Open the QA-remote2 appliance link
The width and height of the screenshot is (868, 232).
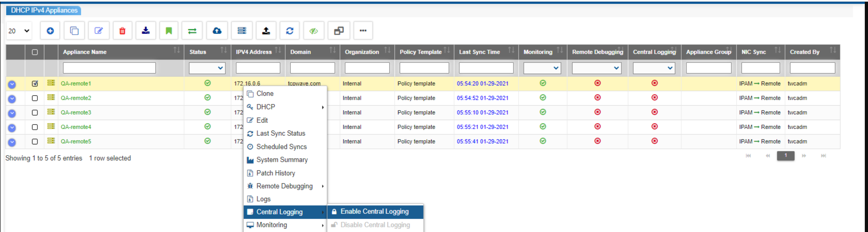pyautogui.click(x=76, y=98)
